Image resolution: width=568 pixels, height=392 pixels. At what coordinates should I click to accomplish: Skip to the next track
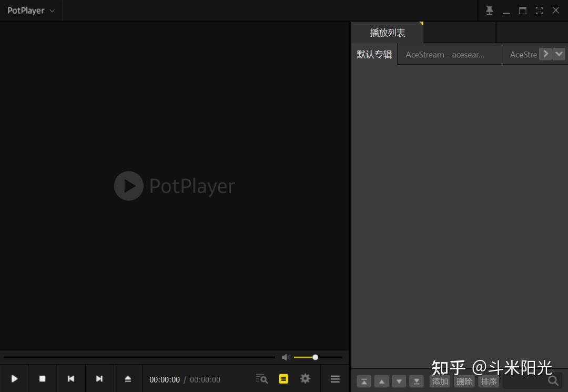(99, 379)
